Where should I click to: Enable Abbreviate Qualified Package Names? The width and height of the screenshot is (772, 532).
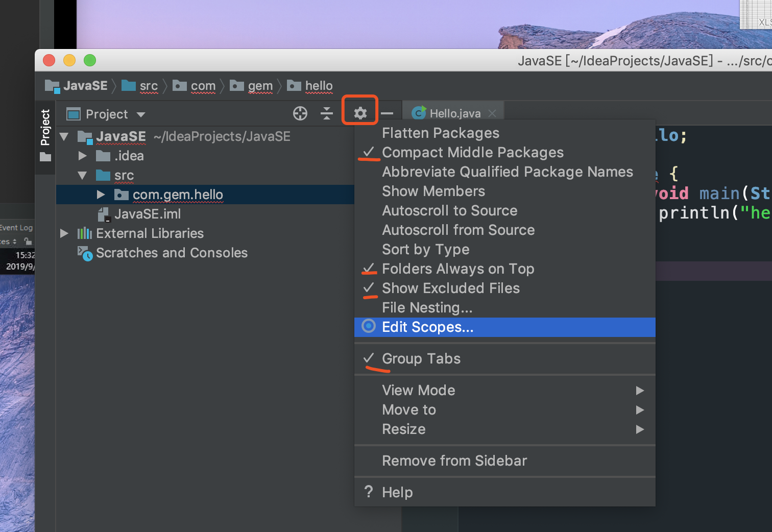[505, 172]
